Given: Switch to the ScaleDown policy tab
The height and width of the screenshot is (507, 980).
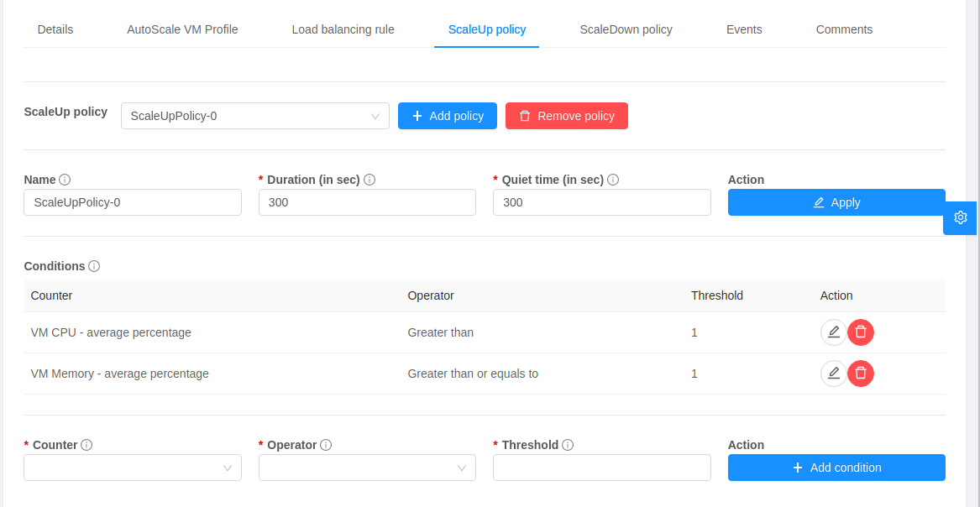Looking at the screenshot, I should 626,29.
